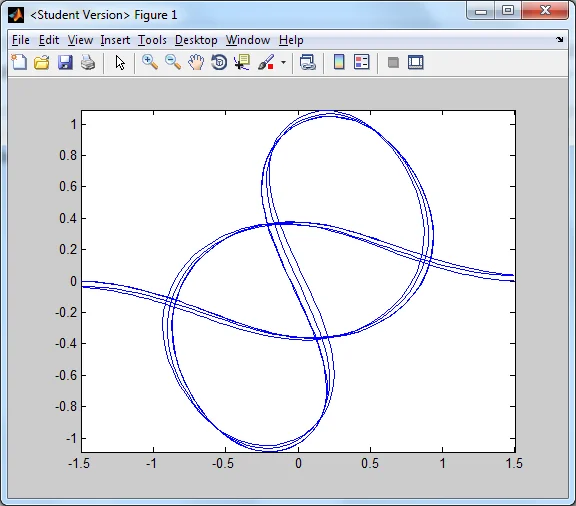The height and width of the screenshot is (506, 576).
Task: Dock the figure using the menu bar arrow
Action: click(559, 39)
